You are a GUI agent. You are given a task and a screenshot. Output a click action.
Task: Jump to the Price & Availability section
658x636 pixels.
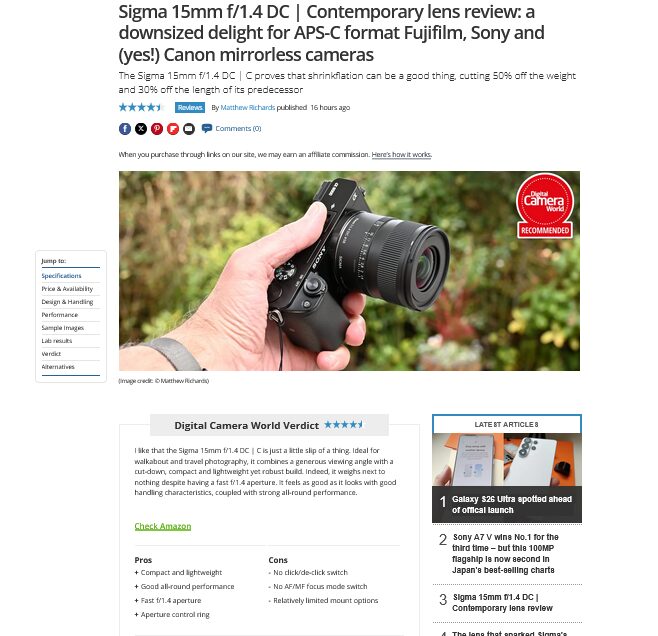point(67,289)
